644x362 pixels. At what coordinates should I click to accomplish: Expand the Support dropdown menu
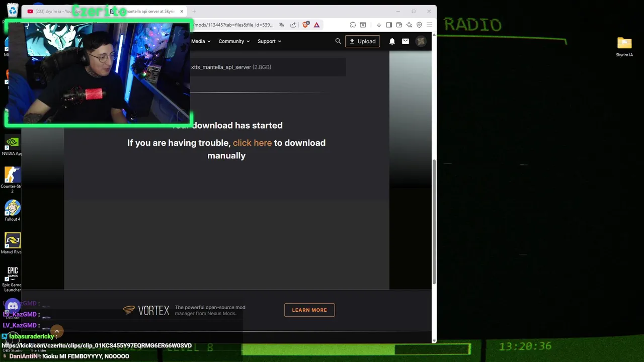[269, 41]
